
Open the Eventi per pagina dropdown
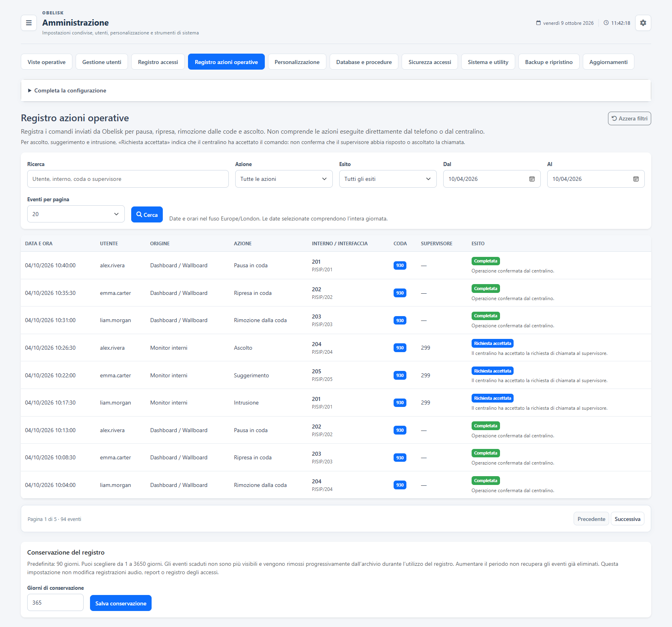click(76, 214)
